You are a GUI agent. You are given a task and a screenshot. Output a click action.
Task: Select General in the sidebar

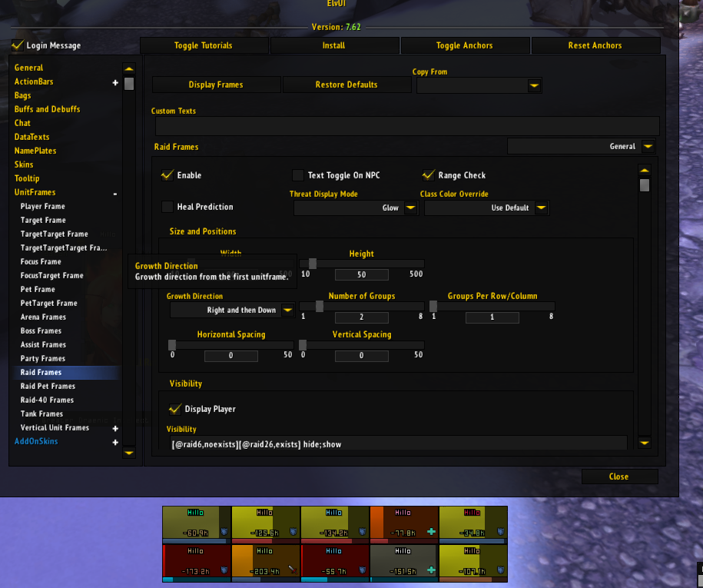coord(28,68)
